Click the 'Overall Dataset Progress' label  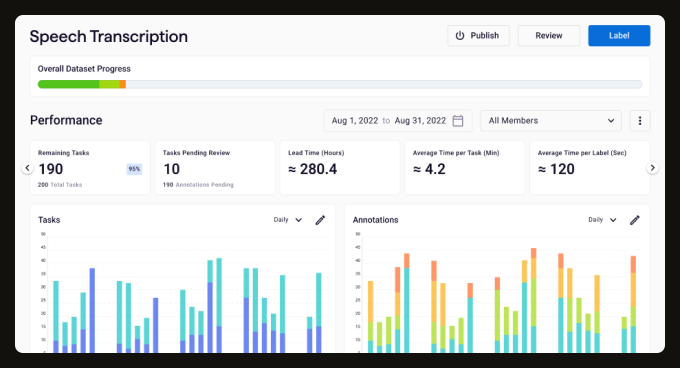point(84,69)
